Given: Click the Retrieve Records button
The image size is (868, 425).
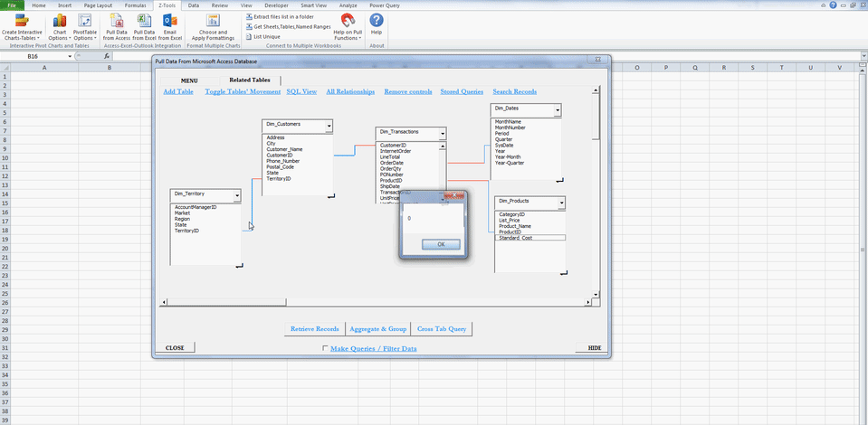Looking at the screenshot, I should tap(315, 329).
